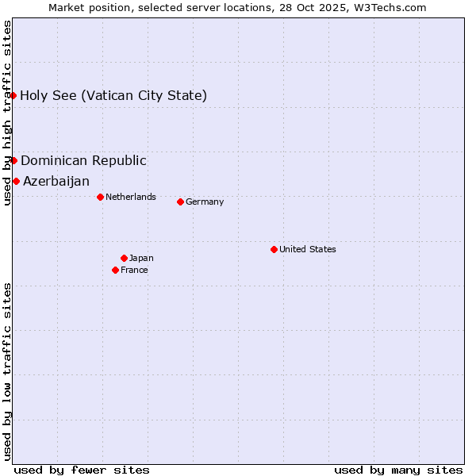Viewport: 476px width, 476px height.
Task: Click the France red data point
Action: 116,270
